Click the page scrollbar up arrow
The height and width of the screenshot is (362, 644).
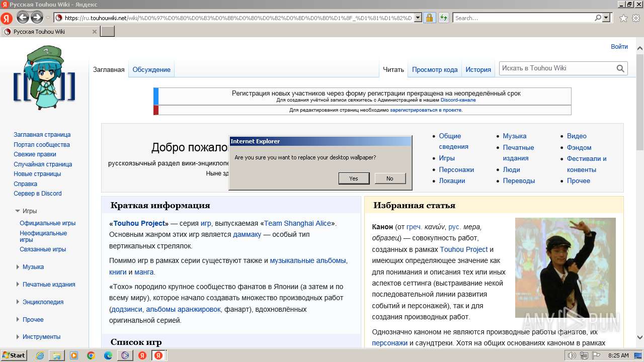pyautogui.click(x=640, y=48)
